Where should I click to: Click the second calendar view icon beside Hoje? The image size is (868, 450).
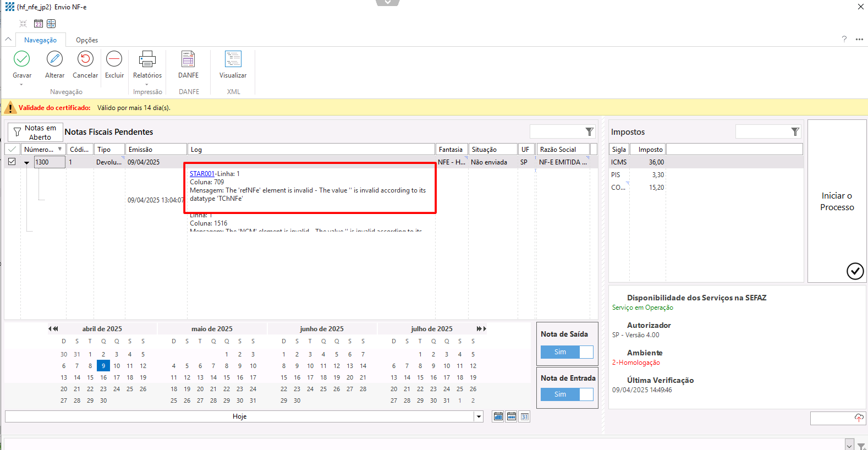click(x=511, y=416)
